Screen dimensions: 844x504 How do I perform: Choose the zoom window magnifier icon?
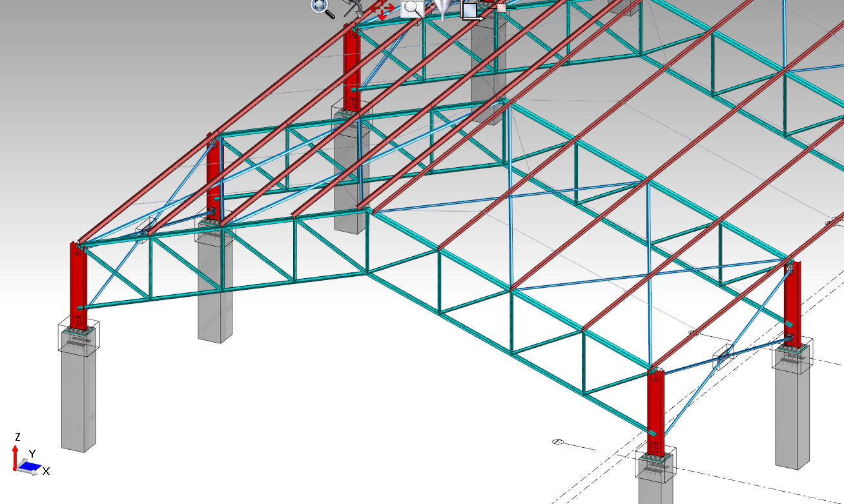(x=412, y=9)
